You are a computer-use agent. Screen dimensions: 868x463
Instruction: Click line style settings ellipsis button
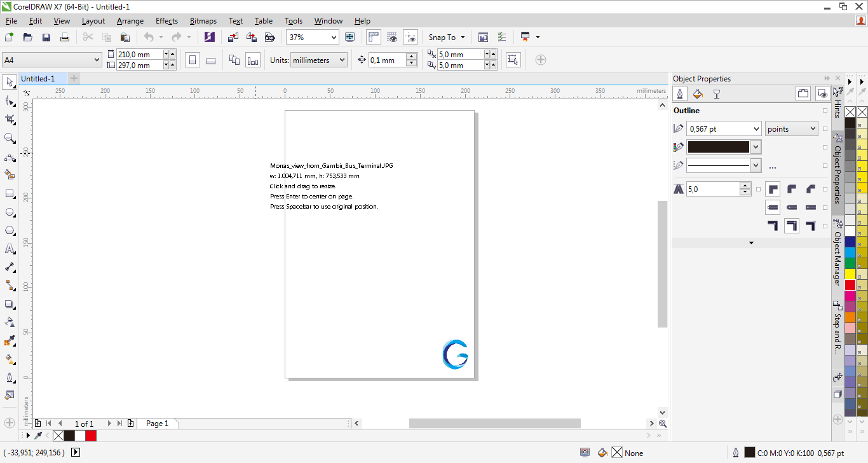click(x=773, y=167)
